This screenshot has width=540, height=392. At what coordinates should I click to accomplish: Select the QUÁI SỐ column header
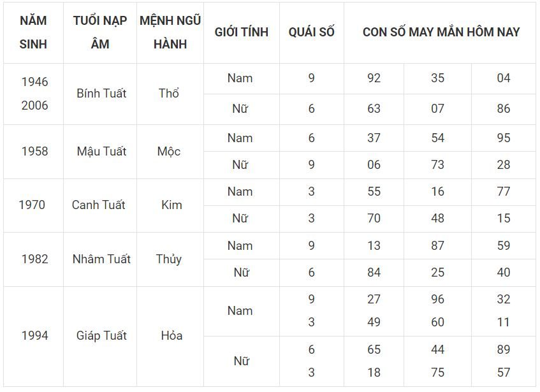click(311, 33)
